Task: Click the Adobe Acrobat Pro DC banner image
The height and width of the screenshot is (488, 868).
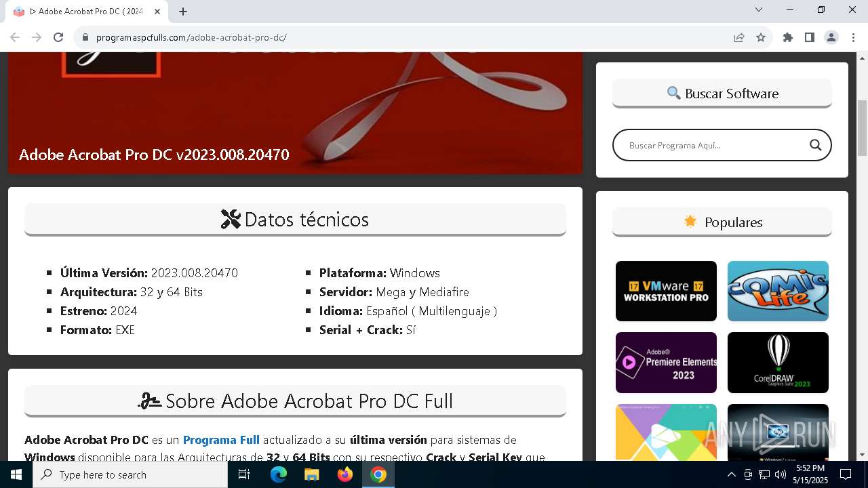Action: coord(295,113)
